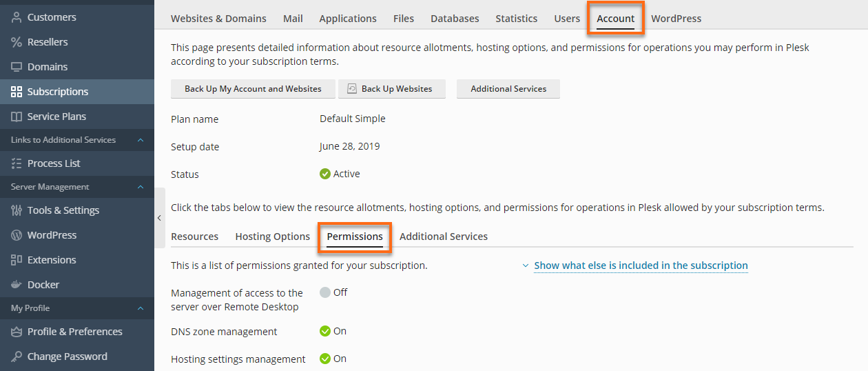Click Show what else is included link
868x371 pixels.
tap(641, 265)
